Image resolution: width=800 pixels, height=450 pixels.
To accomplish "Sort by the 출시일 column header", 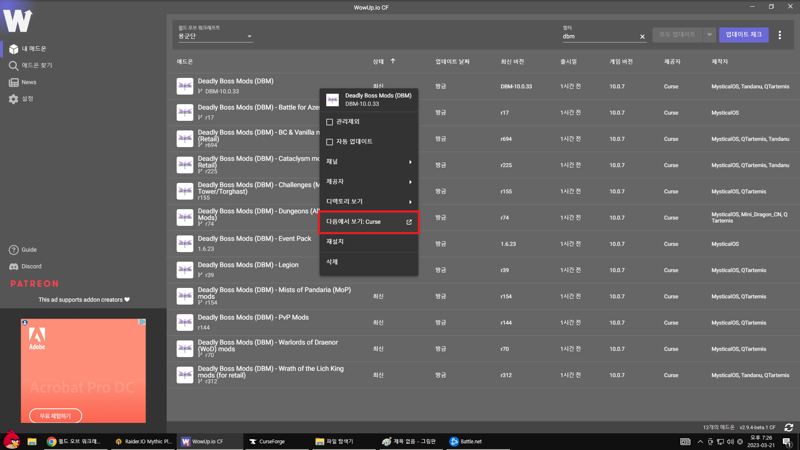I will click(x=568, y=62).
